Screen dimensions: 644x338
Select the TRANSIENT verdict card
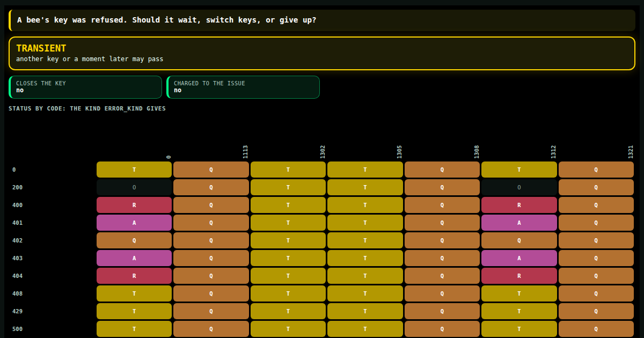(322, 53)
